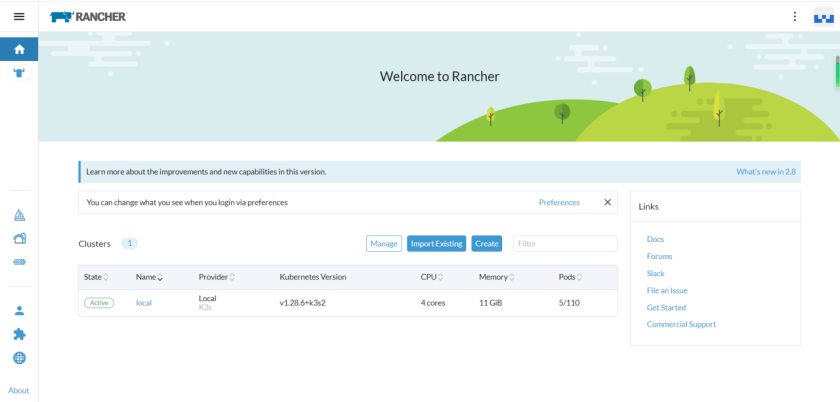
Task: Click the v1.28.6+k3s2 version cell
Action: 303,303
